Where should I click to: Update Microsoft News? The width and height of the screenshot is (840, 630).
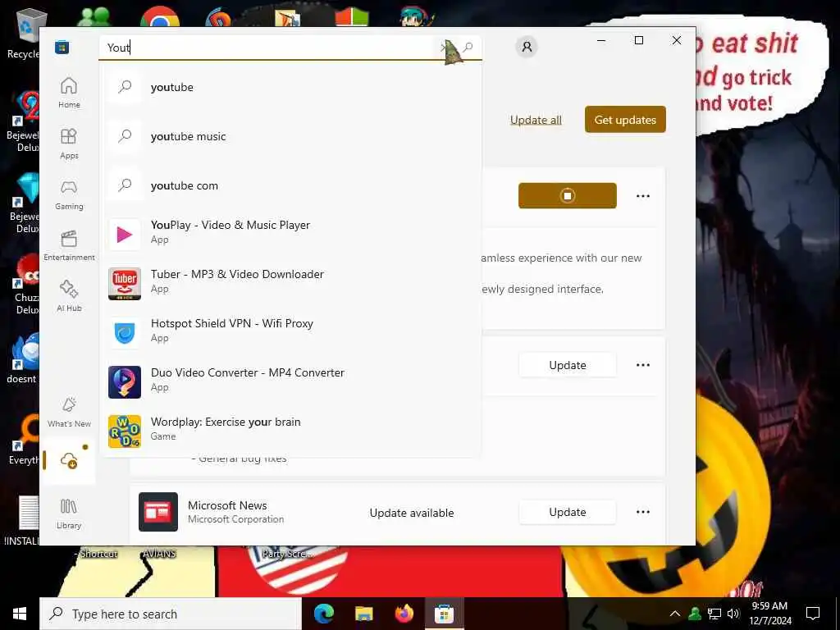click(568, 512)
